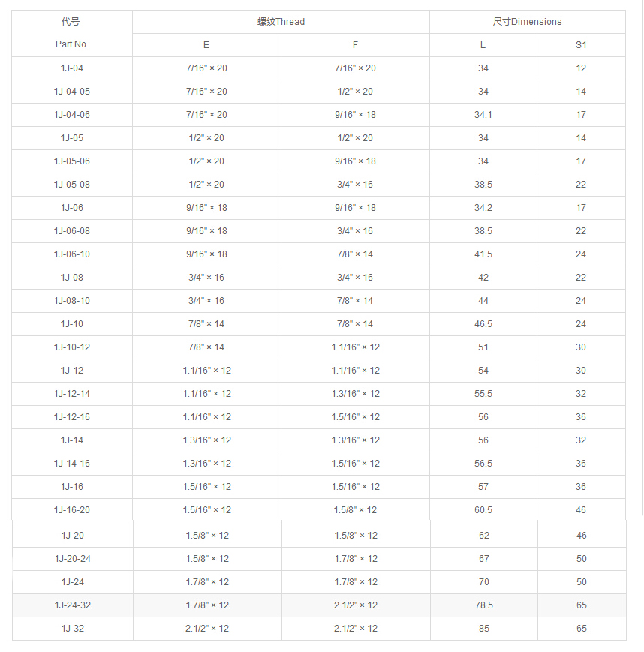The width and height of the screenshot is (644, 652).
Task: Click the 1J-05-08 part number cell
Action: (72, 185)
